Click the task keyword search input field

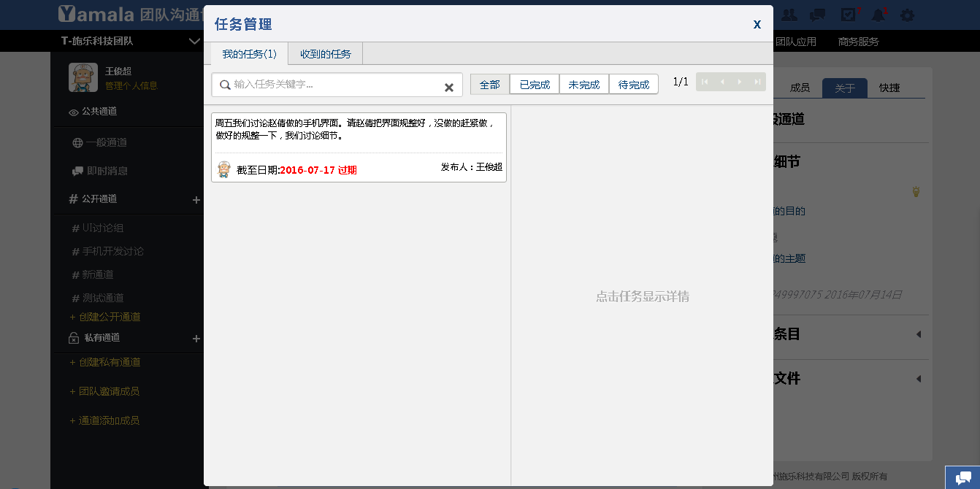pyautogui.click(x=336, y=85)
